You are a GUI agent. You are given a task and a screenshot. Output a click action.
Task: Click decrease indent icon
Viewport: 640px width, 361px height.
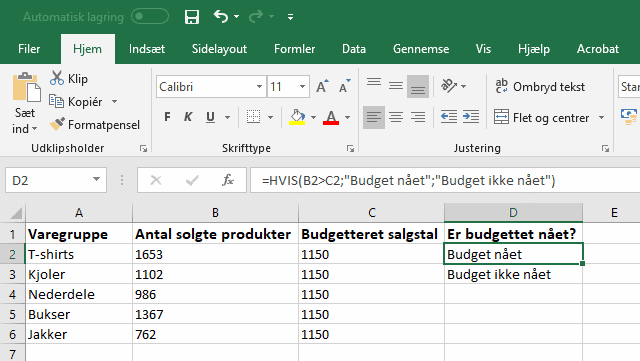coord(449,117)
